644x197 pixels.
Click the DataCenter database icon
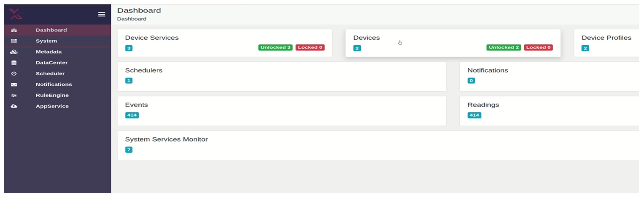pyautogui.click(x=14, y=63)
